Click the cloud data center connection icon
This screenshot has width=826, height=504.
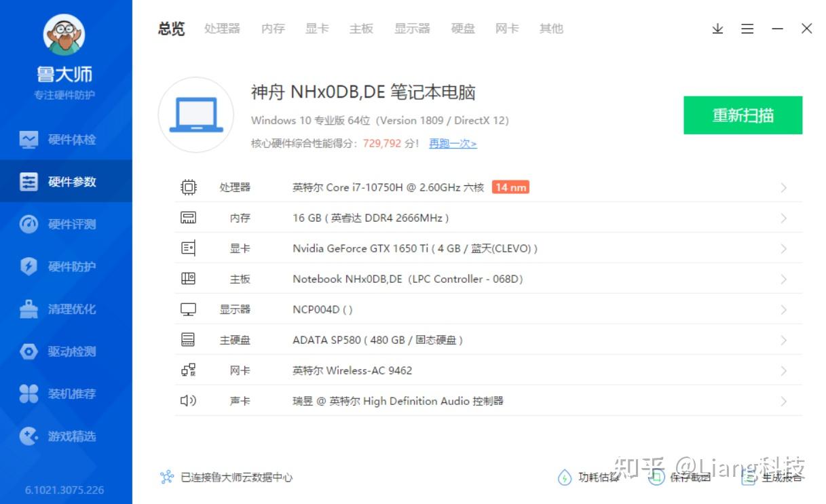pos(167,478)
